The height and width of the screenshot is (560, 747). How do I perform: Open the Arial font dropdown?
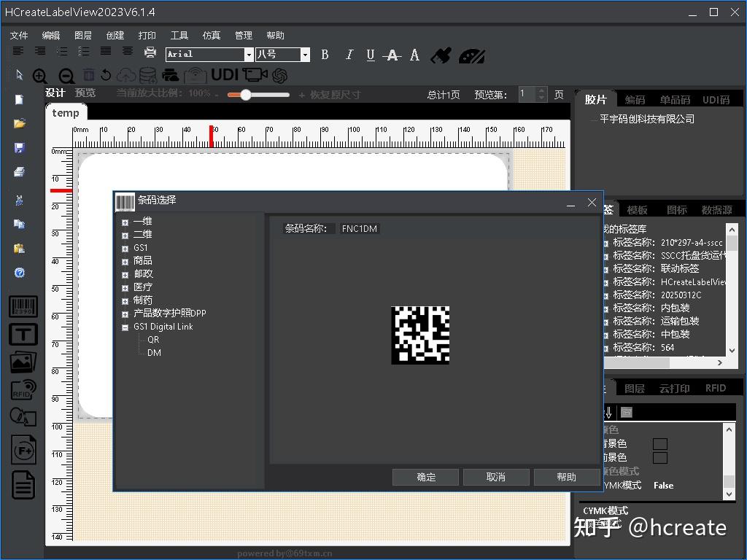[x=249, y=55]
